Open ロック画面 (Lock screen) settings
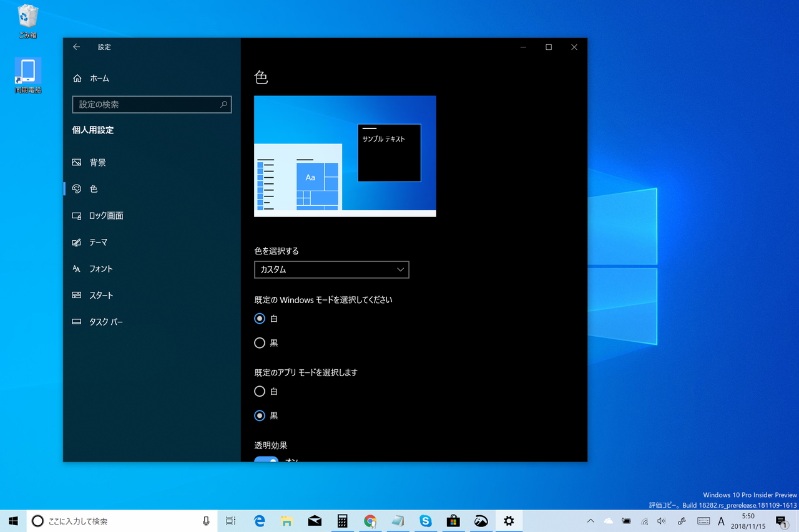Viewport: 799px width, 532px height. click(77, 216)
